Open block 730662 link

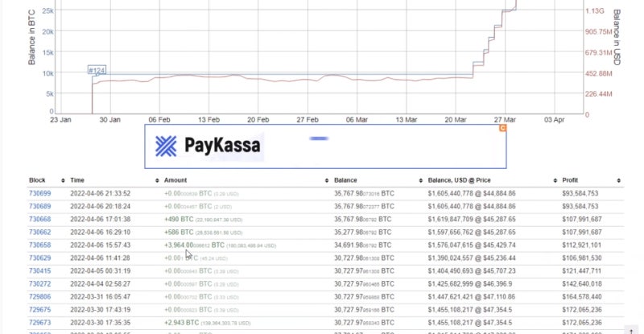point(39,232)
